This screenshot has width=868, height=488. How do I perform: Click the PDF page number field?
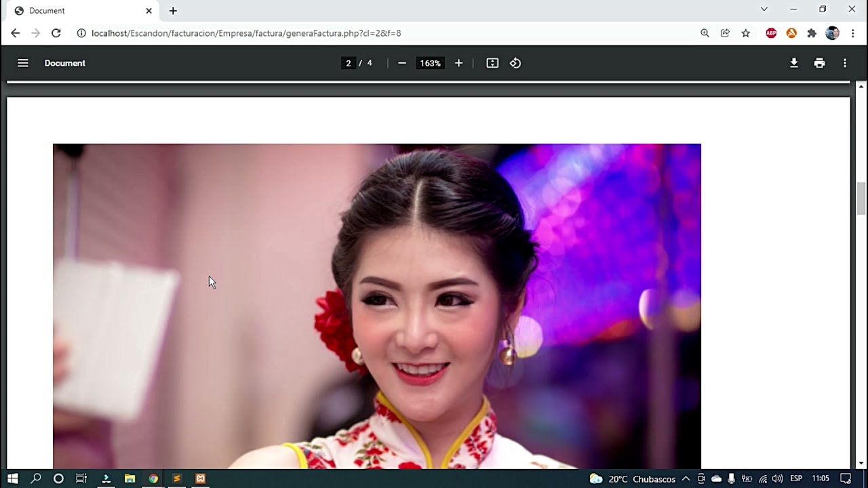[x=349, y=63]
